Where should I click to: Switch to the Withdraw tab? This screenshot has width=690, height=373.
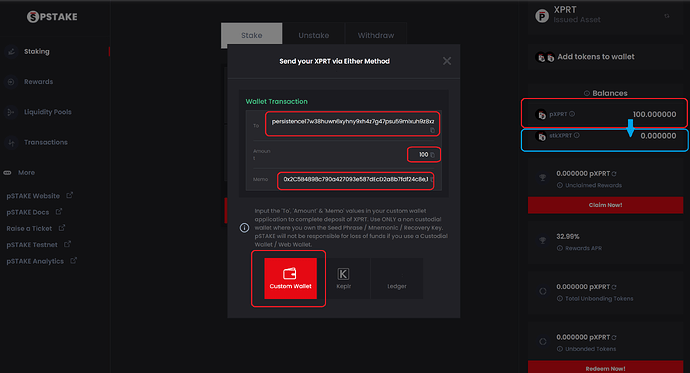(376, 35)
